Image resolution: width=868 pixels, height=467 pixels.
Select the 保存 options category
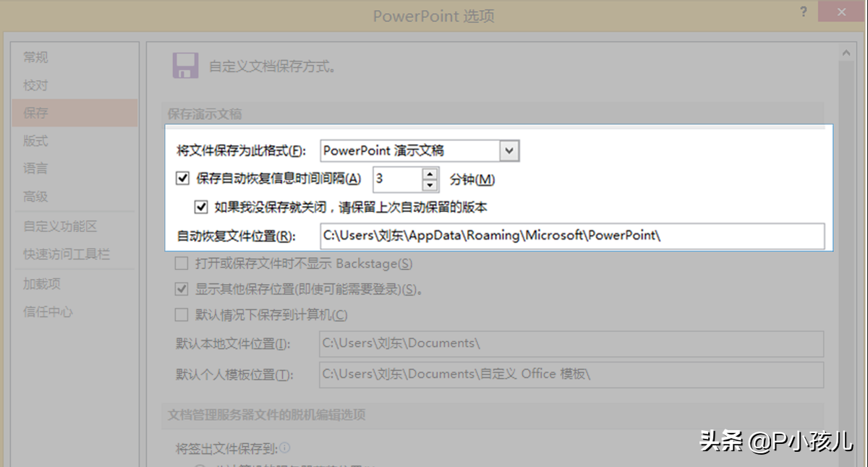point(75,113)
